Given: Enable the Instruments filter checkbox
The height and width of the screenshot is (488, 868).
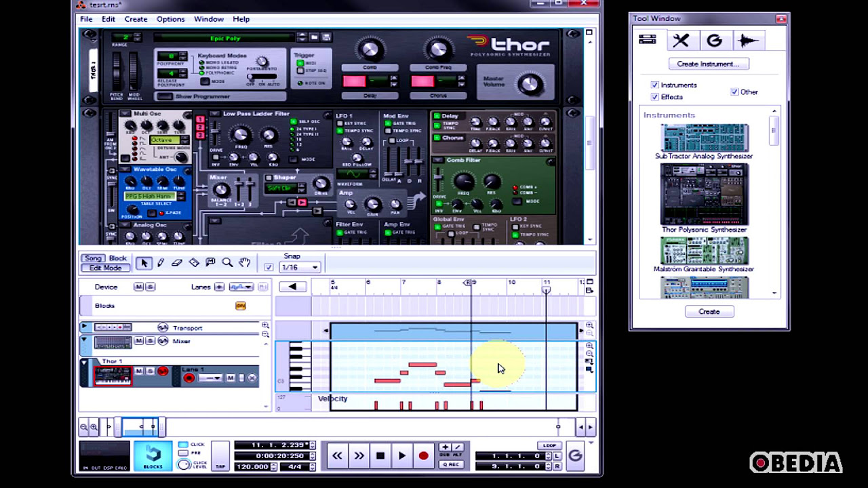Looking at the screenshot, I should tap(654, 85).
